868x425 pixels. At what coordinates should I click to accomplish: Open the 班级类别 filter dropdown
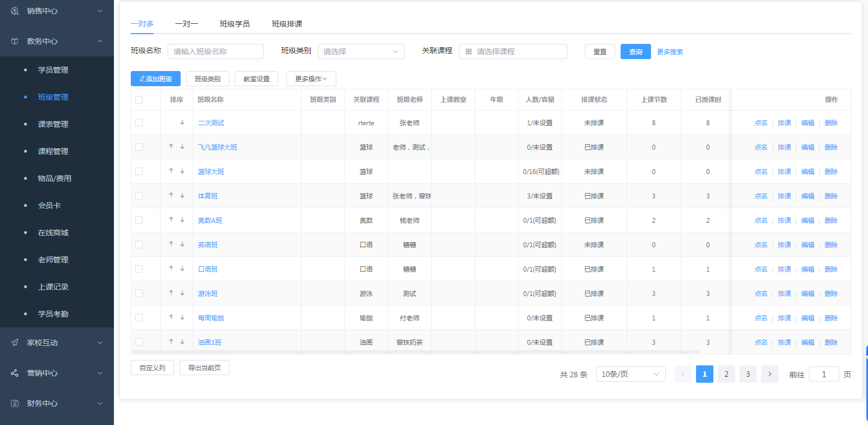pos(361,51)
